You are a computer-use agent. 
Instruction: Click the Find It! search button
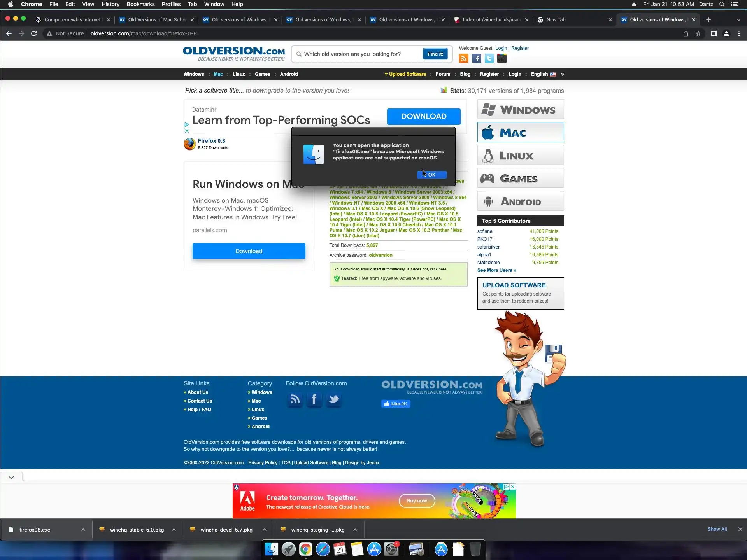[x=435, y=54]
